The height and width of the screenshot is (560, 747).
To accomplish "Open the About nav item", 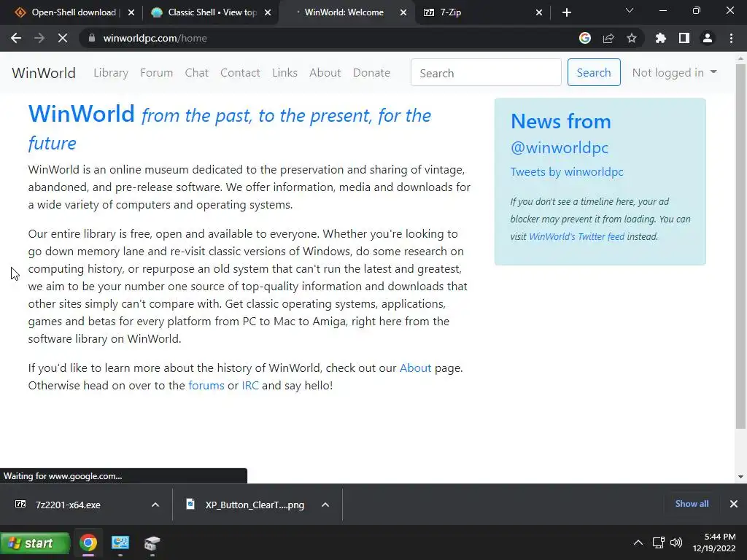I will click(x=325, y=72).
